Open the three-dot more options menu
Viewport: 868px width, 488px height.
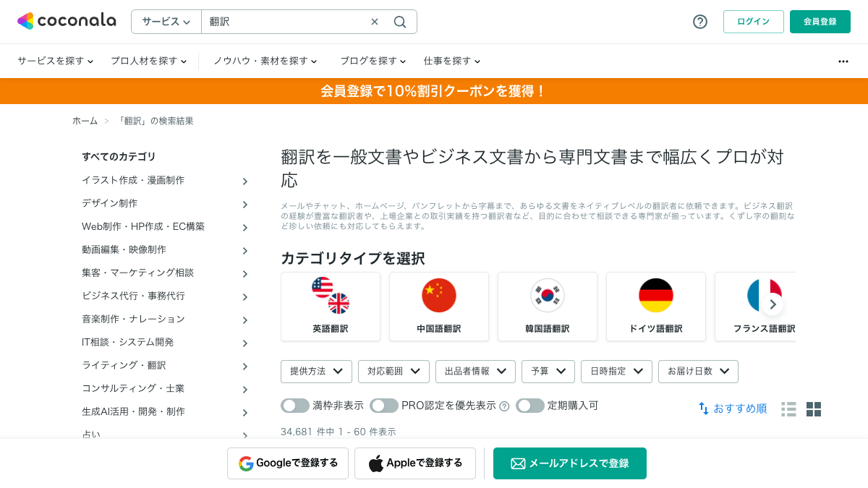(843, 61)
